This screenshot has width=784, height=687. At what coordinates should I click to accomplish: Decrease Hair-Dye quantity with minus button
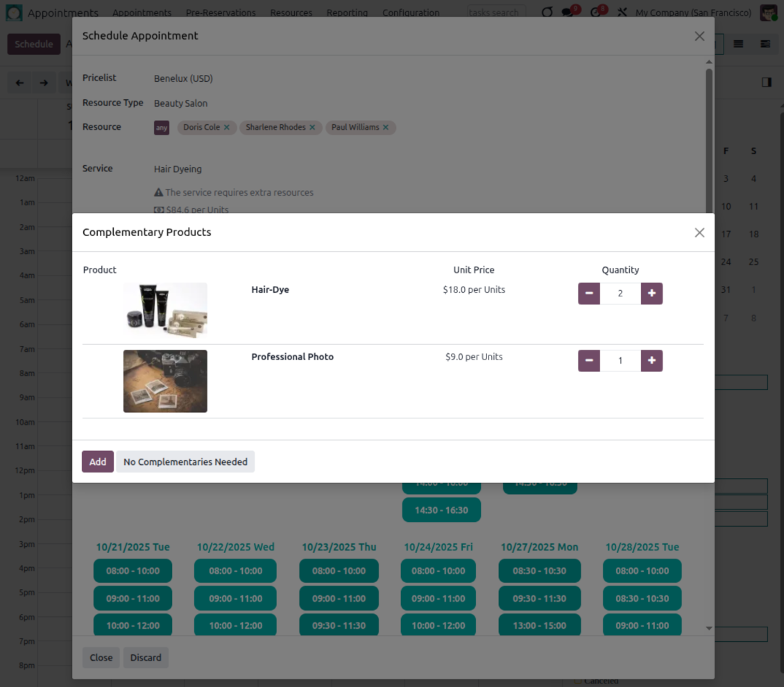tap(589, 294)
